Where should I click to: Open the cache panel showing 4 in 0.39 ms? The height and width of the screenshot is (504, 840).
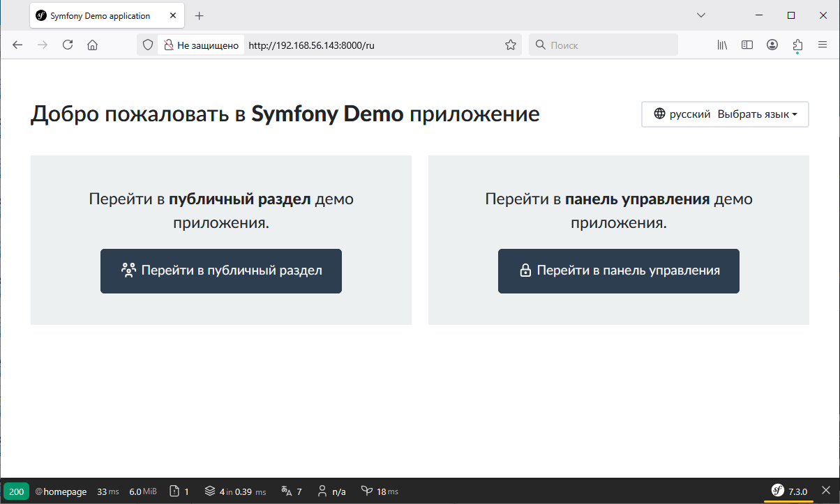point(234,491)
